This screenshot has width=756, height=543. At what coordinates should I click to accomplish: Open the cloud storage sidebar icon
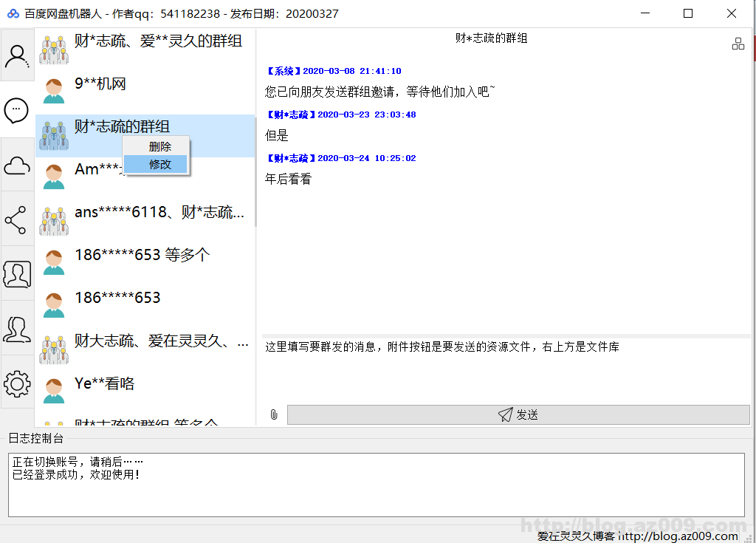click(17, 165)
